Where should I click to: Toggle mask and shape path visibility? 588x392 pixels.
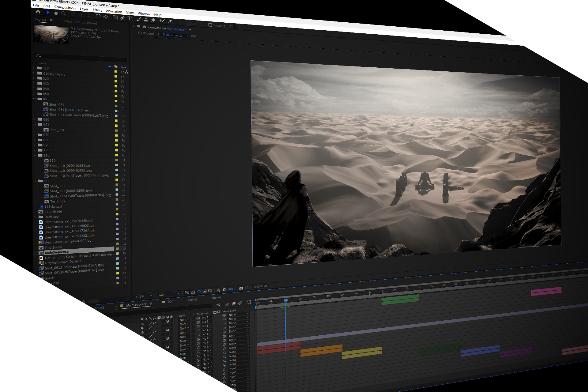click(198, 292)
